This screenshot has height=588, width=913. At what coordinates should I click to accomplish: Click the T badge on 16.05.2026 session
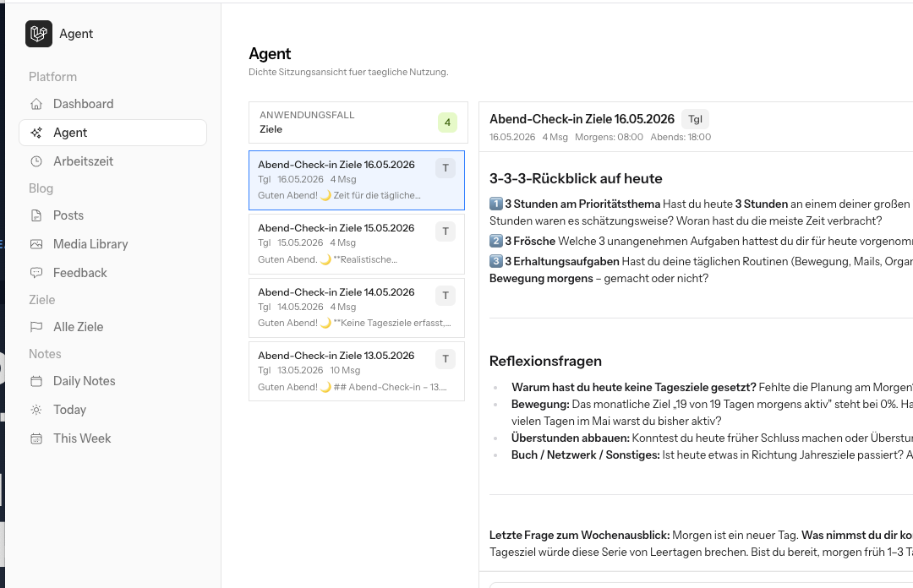[x=446, y=168]
